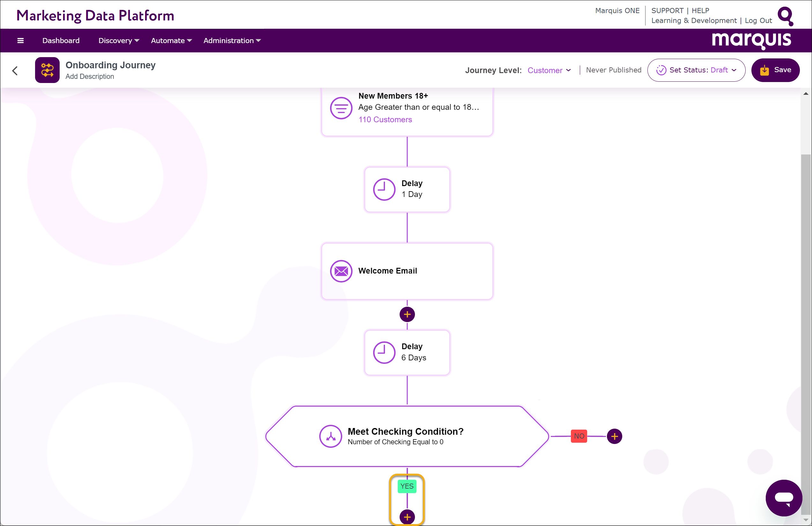Click the plus button below Welcome Email

[407, 314]
